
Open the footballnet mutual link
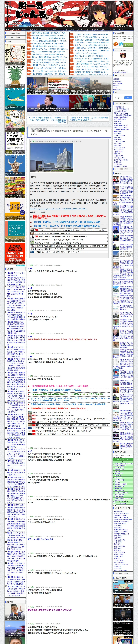pyautogui.click(x=116, y=85)
